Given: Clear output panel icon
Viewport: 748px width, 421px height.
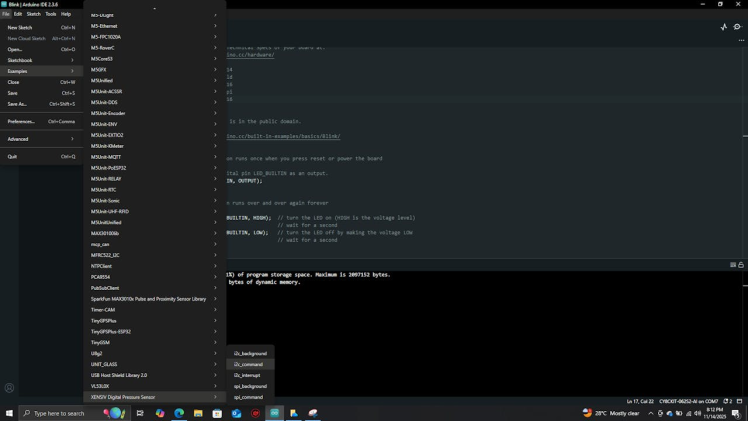Looking at the screenshot, I should coord(733,265).
